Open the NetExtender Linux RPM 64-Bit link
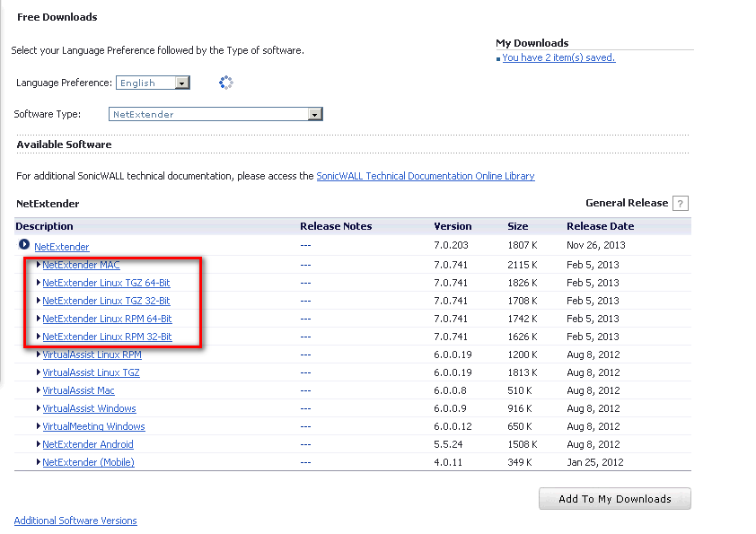The image size is (756, 534). pos(107,319)
